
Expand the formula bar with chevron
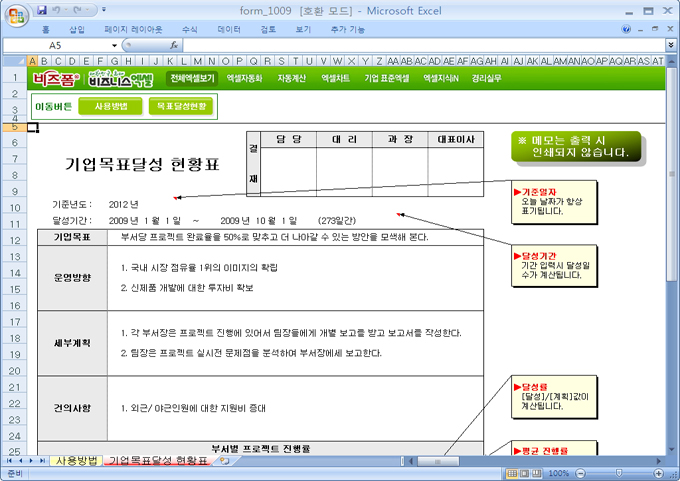coord(671,45)
